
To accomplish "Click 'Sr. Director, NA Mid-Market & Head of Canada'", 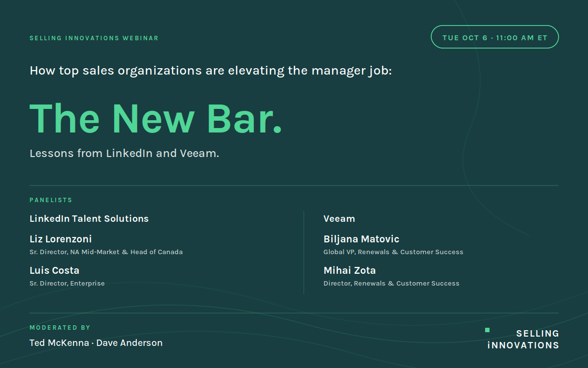I will 106,252.
